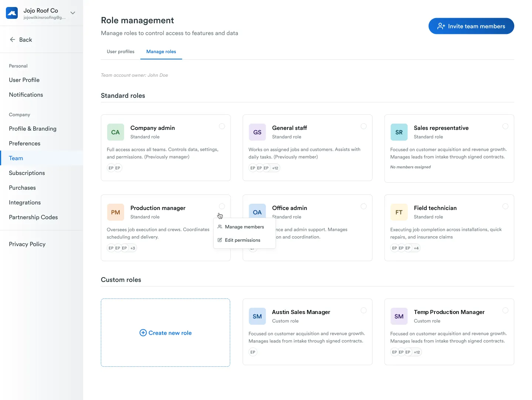This screenshot has width=532, height=400.
Task: Click the people icon beside Manage members
Action: pyautogui.click(x=220, y=227)
